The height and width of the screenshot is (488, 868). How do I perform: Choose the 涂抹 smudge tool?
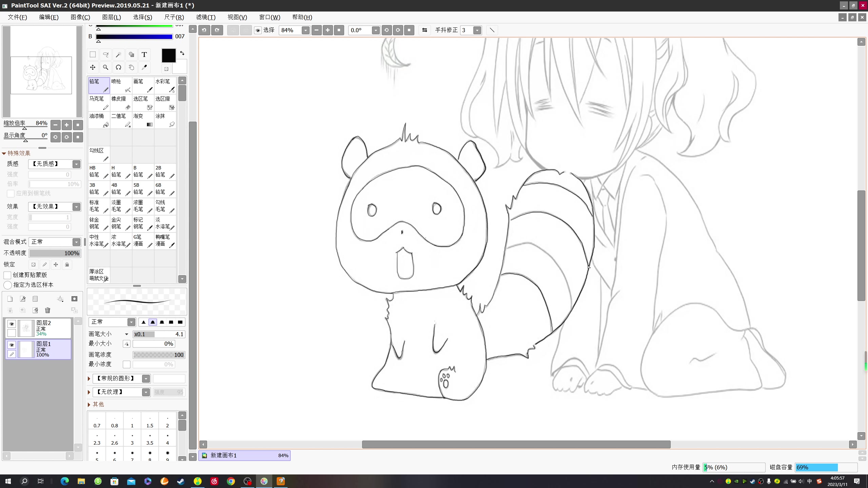(165, 120)
